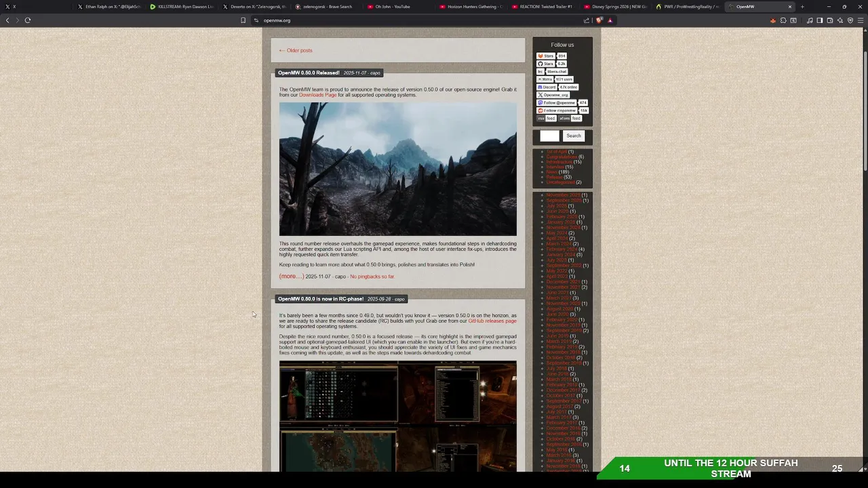The height and width of the screenshot is (488, 868).
Task: Click the No pingbacks so far link
Action: 372,277
